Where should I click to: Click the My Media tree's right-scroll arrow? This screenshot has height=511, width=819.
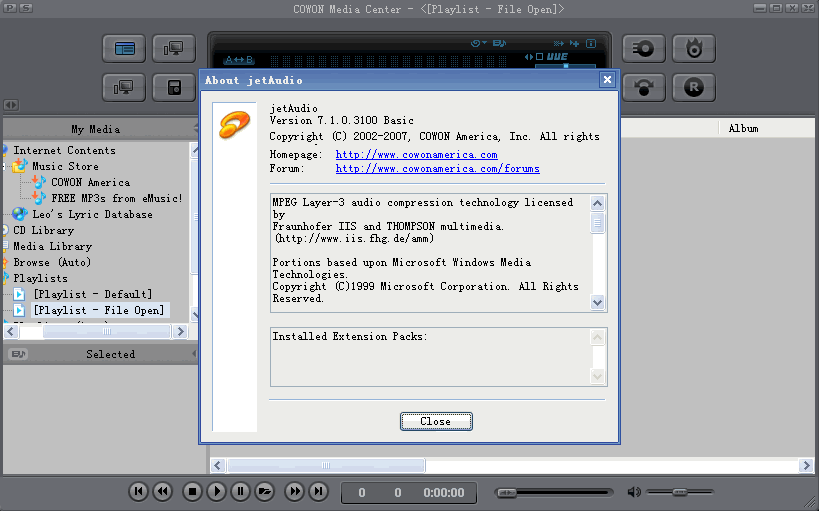click(x=180, y=332)
